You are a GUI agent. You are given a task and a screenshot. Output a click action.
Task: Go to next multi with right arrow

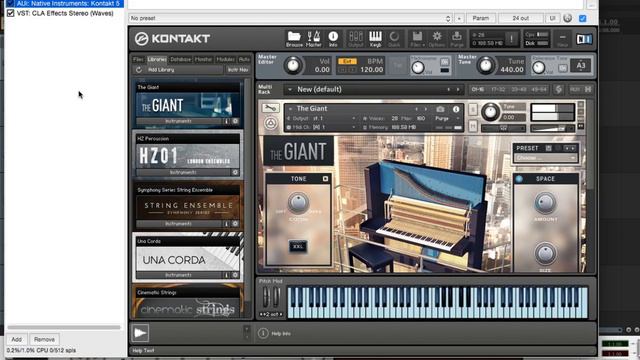(458, 89)
